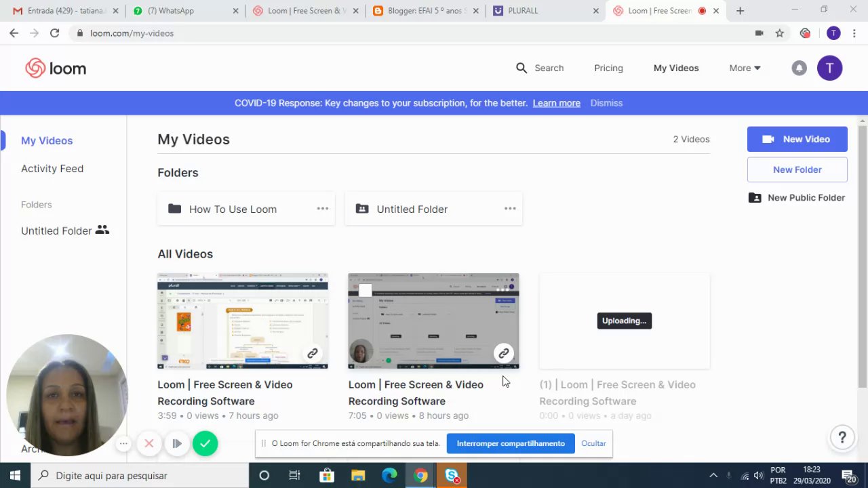This screenshot has height=488, width=868.
Task: Open Search via the magnifier icon
Action: coord(521,68)
